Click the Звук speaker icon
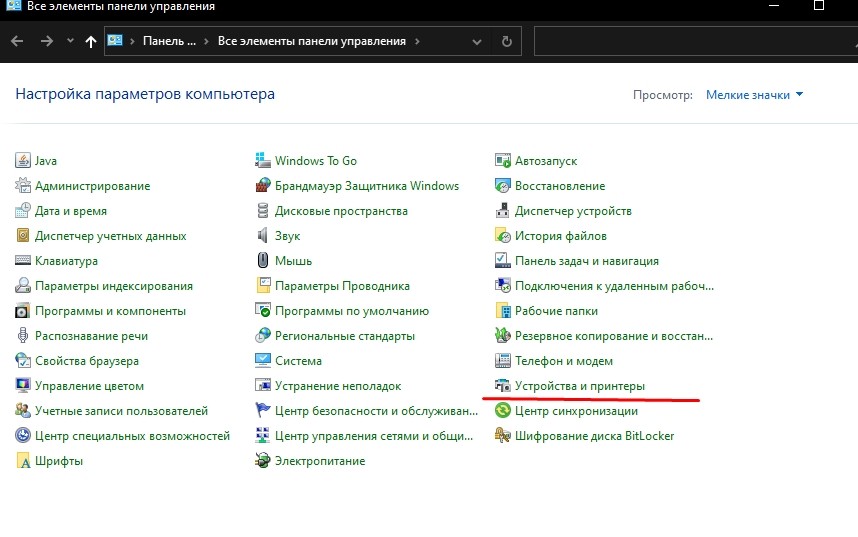The width and height of the screenshot is (858, 537). 263,236
